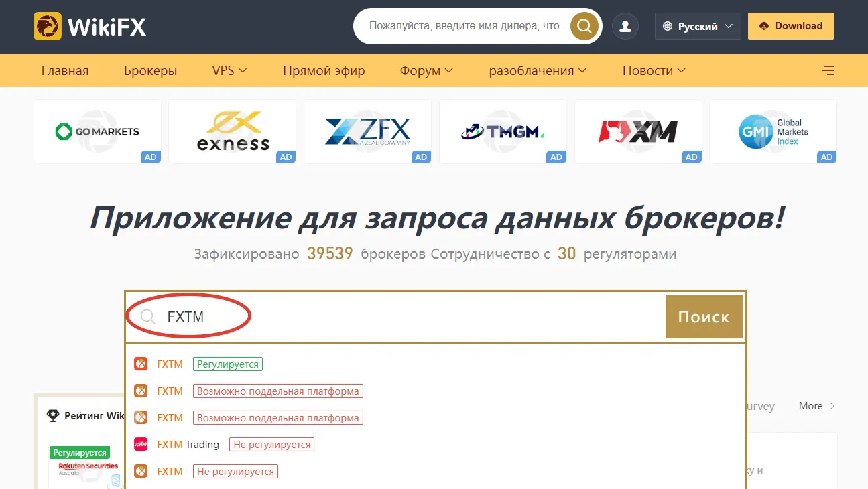Click the 39539 brokers count

pos(330,254)
